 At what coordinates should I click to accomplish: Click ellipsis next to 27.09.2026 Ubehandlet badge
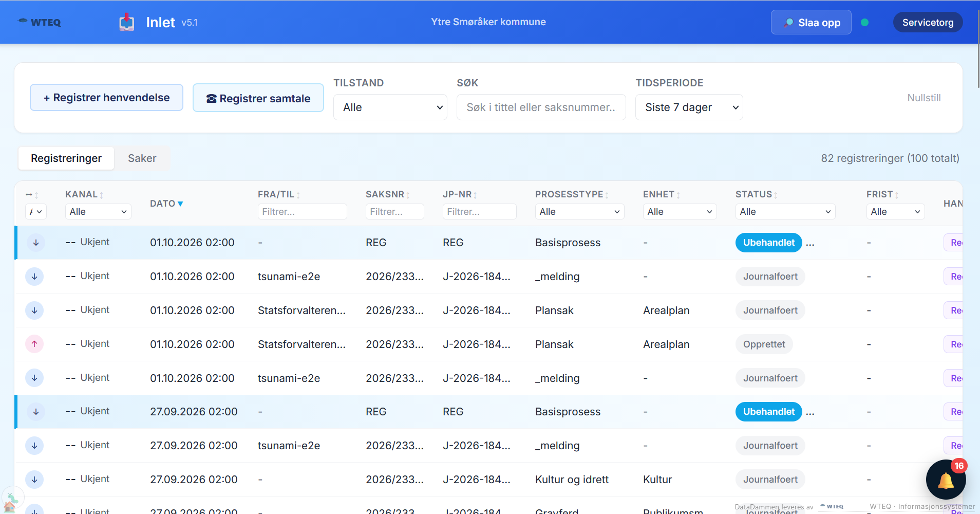pos(810,412)
